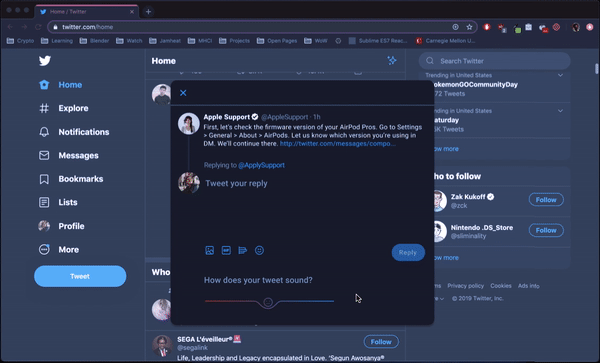Open the Watch bookmarks folder

(129, 41)
